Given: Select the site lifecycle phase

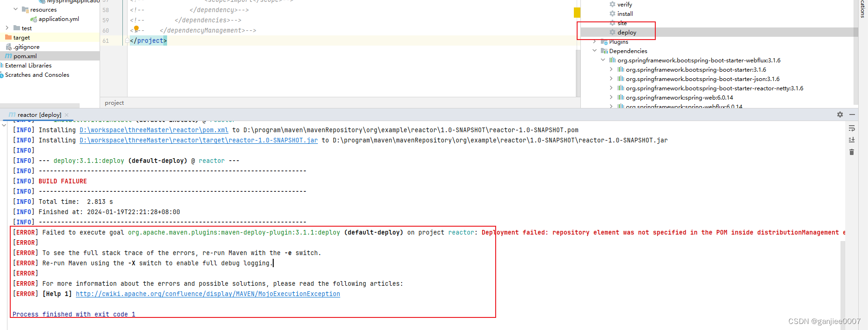Looking at the screenshot, I should tap(622, 23).
